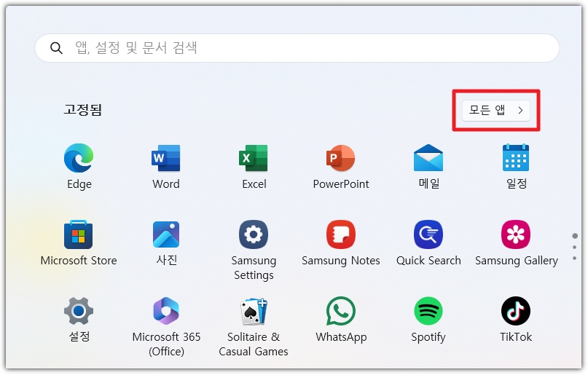Click the search box for apps and documents
The height and width of the screenshot is (375, 588).
[297, 48]
